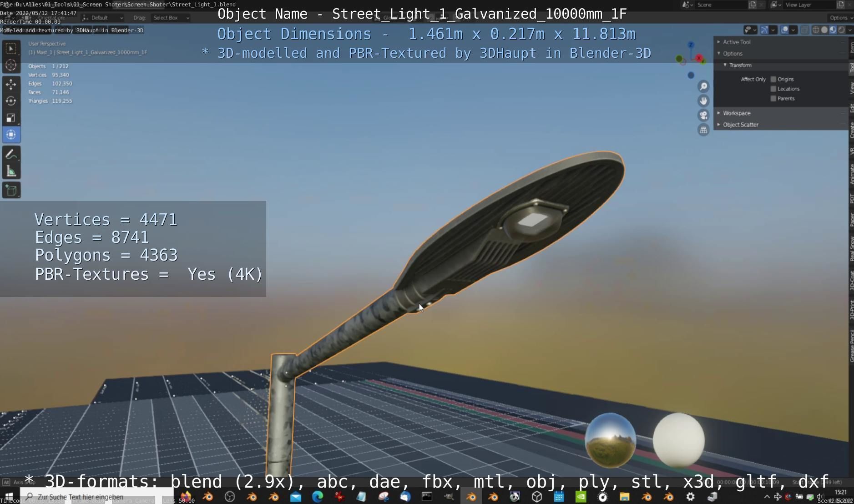Image resolution: width=854 pixels, height=504 pixels.
Task: Switch to material preview shading
Action: point(833,30)
